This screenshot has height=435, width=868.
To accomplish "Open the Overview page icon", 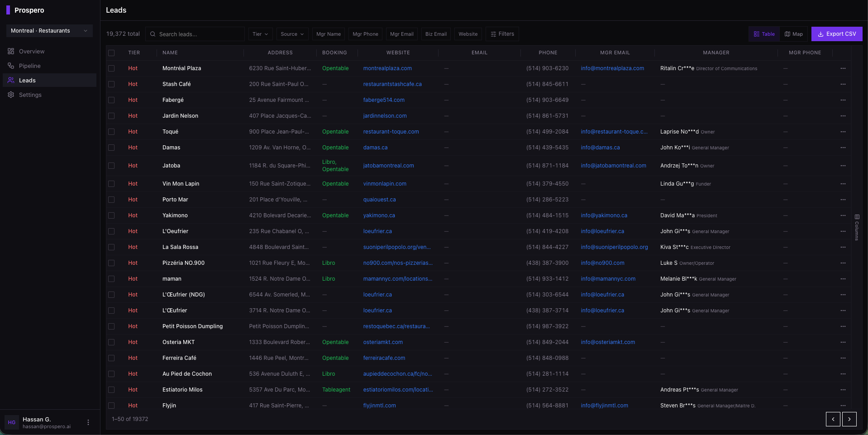I will pyautogui.click(x=11, y=51).
